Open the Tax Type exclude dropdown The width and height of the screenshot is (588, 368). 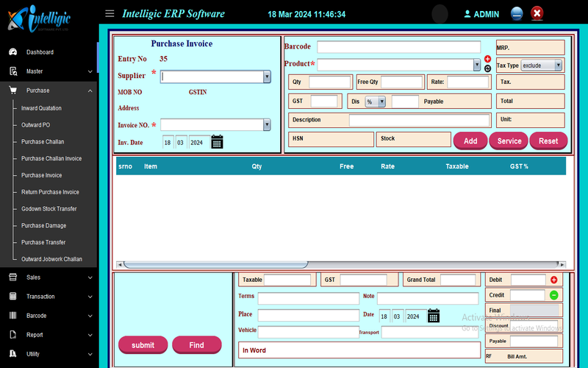[559, 66]
